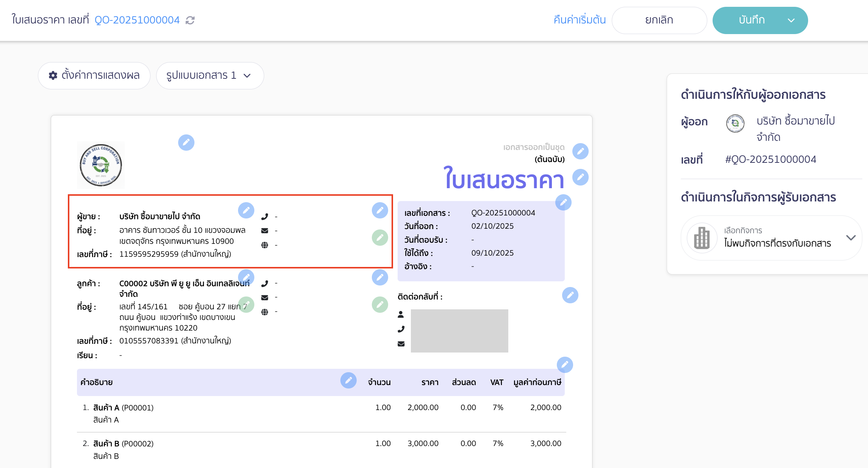Expand the บันทึก button dropdown arrow
Image resolution: width=868 pixels, height=468 pixels.
(791, 20)
